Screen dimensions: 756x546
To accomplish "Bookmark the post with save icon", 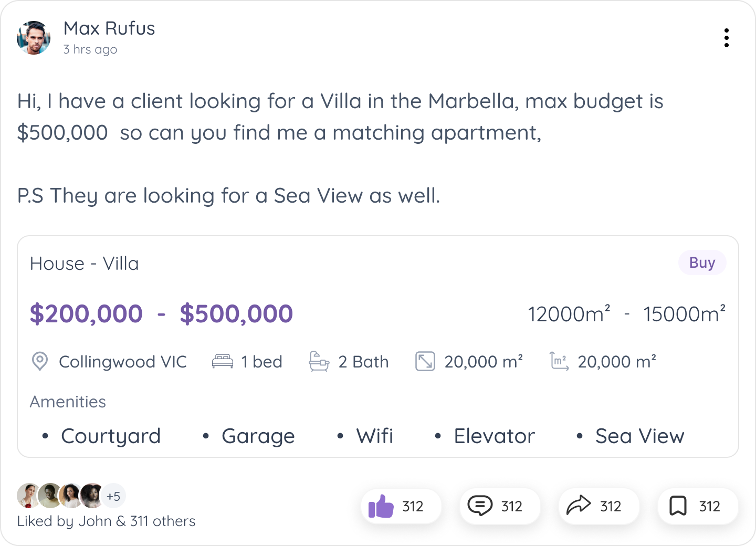I will (678, 506).
